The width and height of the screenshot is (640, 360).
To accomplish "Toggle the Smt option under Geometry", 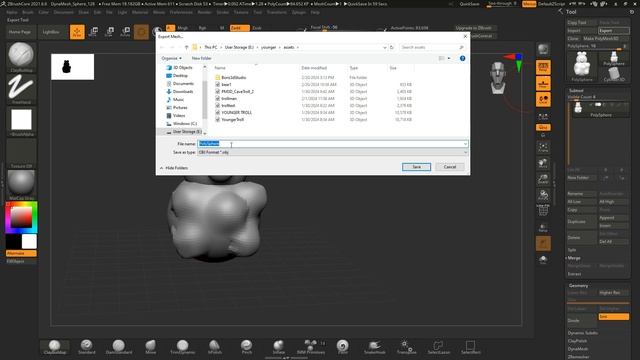I will (613, 317).
